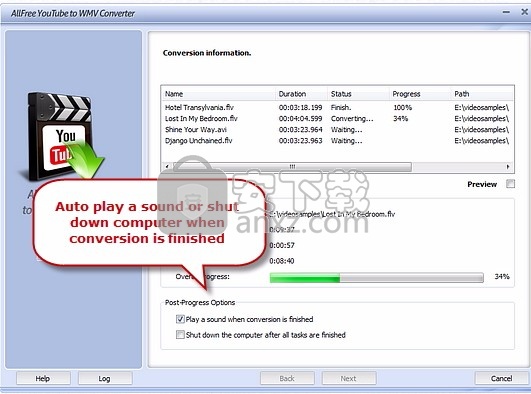Sort by the Duration column header

coord(301,94)
